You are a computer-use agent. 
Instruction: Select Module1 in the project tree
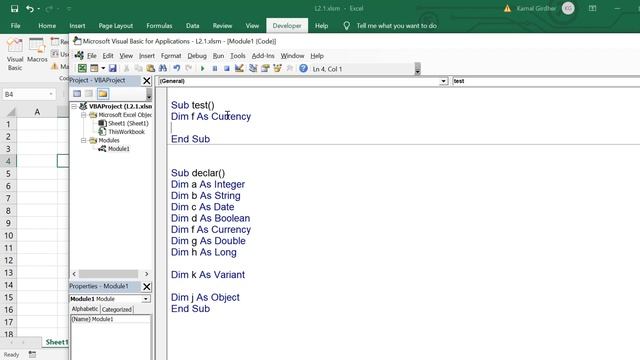click(118, 149)
